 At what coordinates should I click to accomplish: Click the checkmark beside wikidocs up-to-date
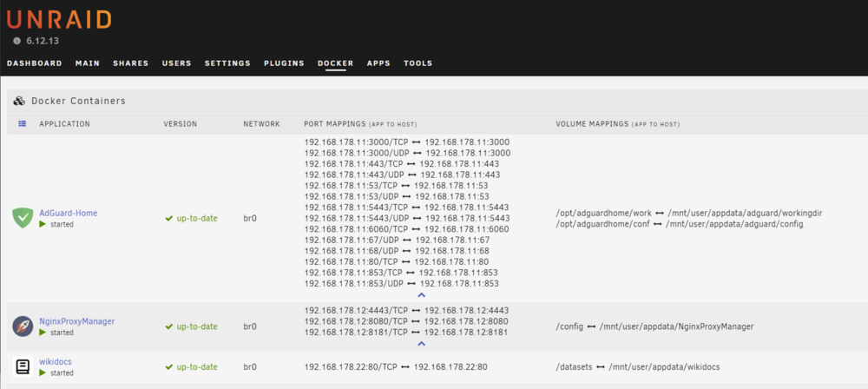(169, 366)
